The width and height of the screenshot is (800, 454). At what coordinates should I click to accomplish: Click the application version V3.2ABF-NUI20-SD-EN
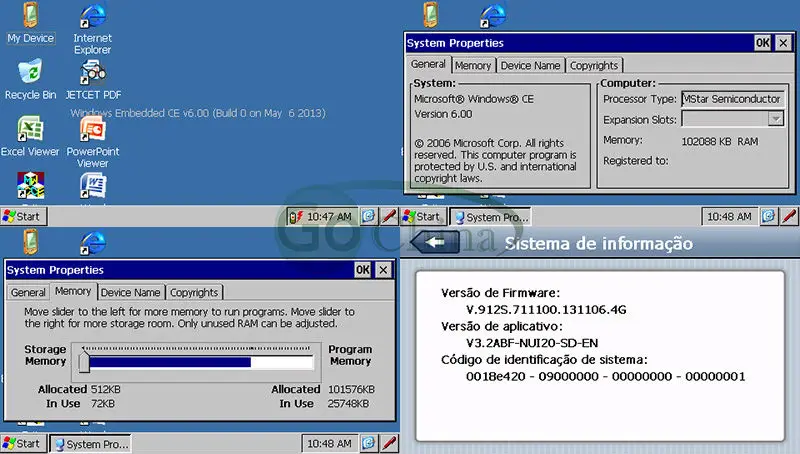(x=532, y=343)
